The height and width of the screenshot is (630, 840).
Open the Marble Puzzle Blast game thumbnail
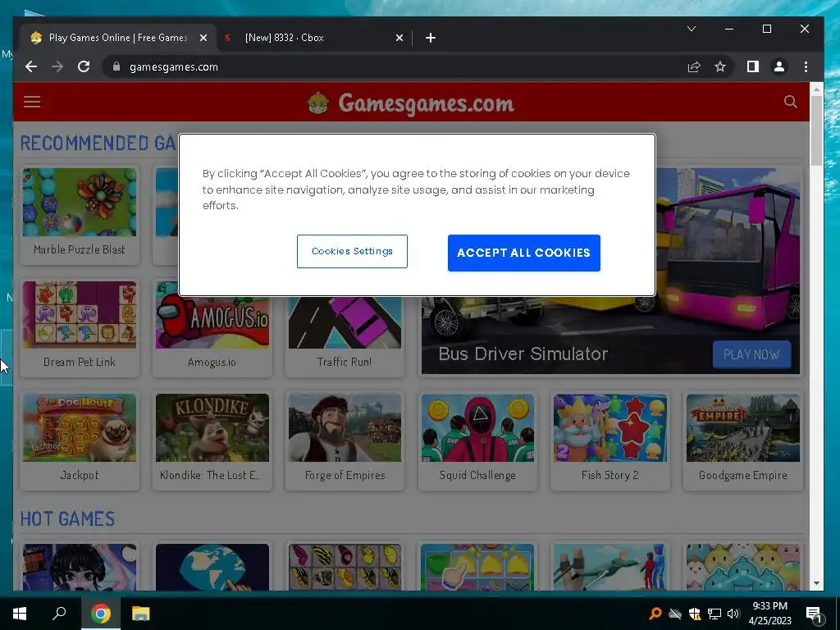(x=80, y=203)
